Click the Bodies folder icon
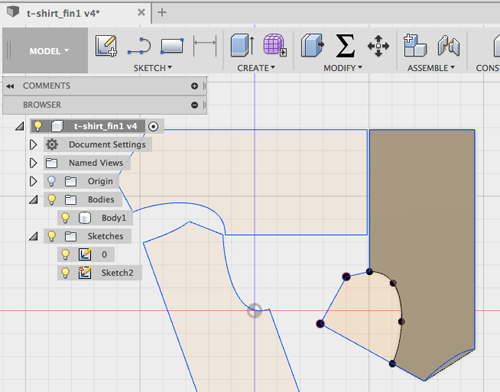Image resolution: width=500 pixels, height=392 pixels. pos(71,200)
